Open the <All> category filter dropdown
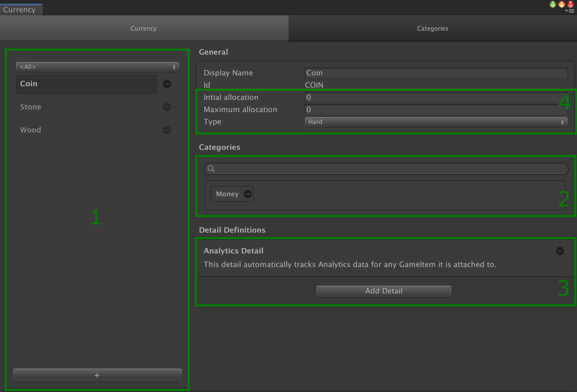 [x=98, y=67]
